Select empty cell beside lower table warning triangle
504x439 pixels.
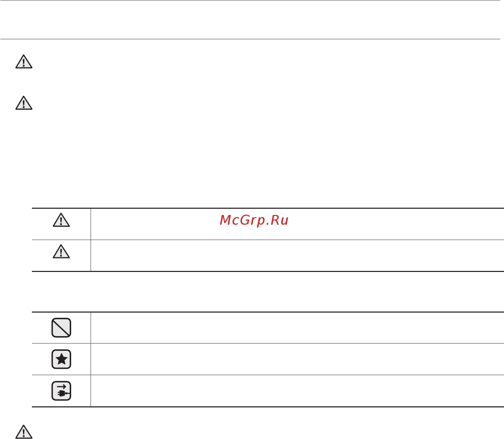(297, 255)
